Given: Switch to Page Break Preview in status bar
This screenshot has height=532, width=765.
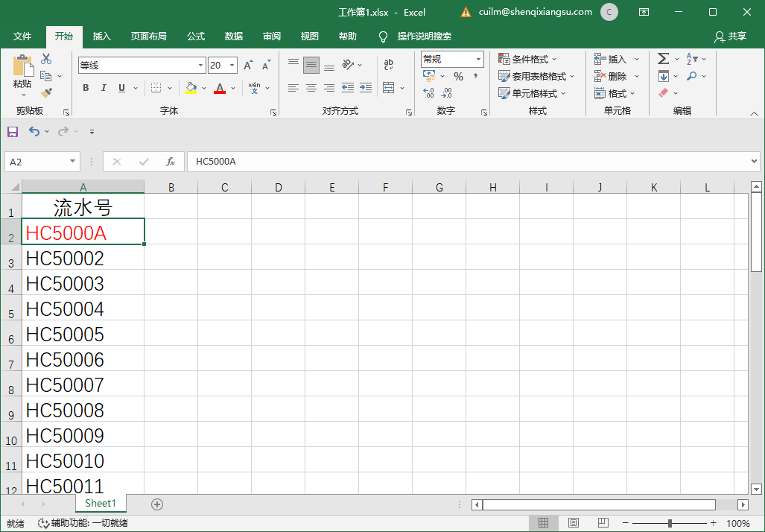Looking at the screenshot, I should click(x=603, y=523).
